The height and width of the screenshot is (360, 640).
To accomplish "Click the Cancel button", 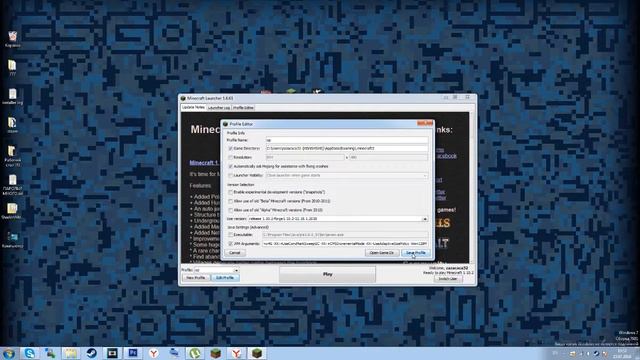I will [235, 253].
